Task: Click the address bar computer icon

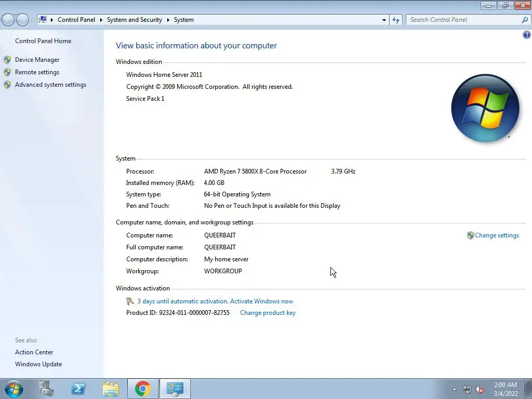Action: (43, 20)
